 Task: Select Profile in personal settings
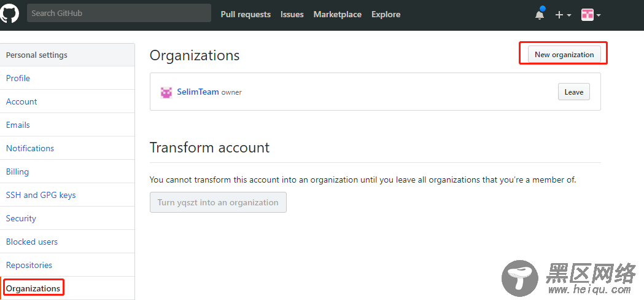pos(18,78)
